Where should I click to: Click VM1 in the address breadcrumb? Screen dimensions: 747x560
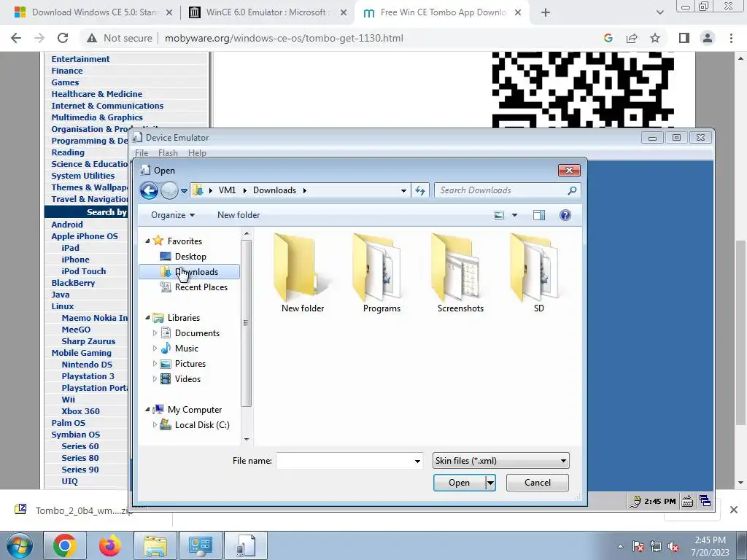pos(228,190)
